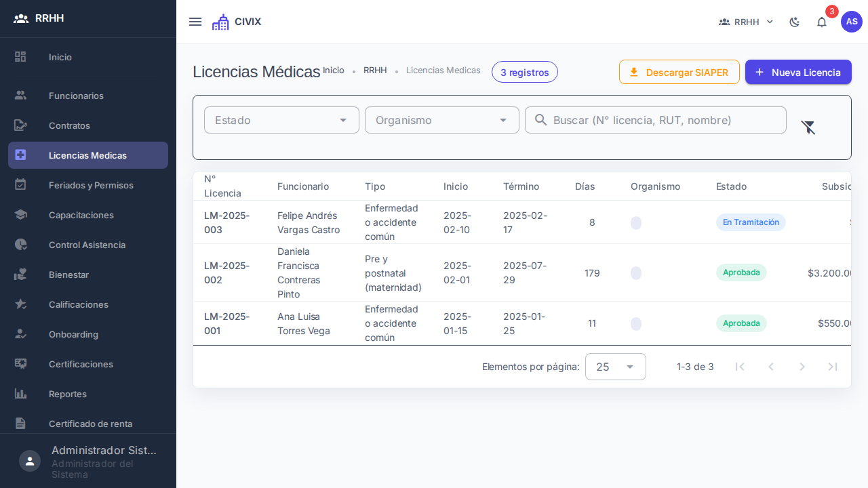Click the Calificaciones star icon
The width and height of the screenshot is (868, 488).
(21, 304)
